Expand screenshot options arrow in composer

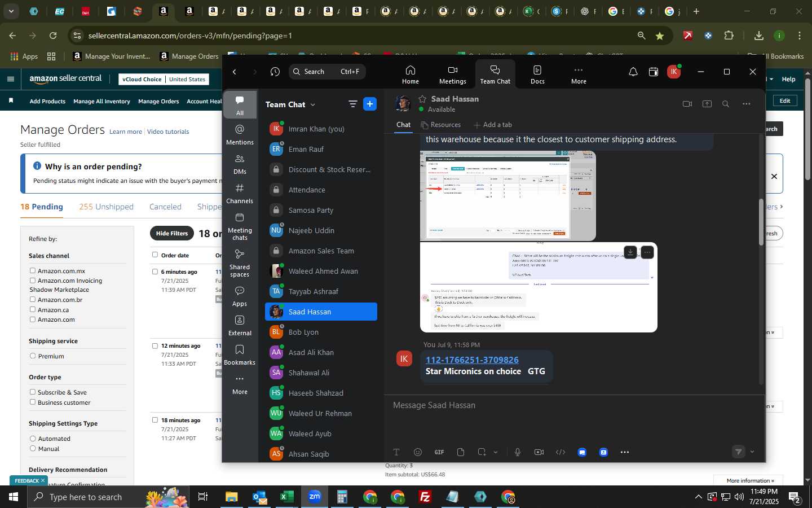(496, 452)
